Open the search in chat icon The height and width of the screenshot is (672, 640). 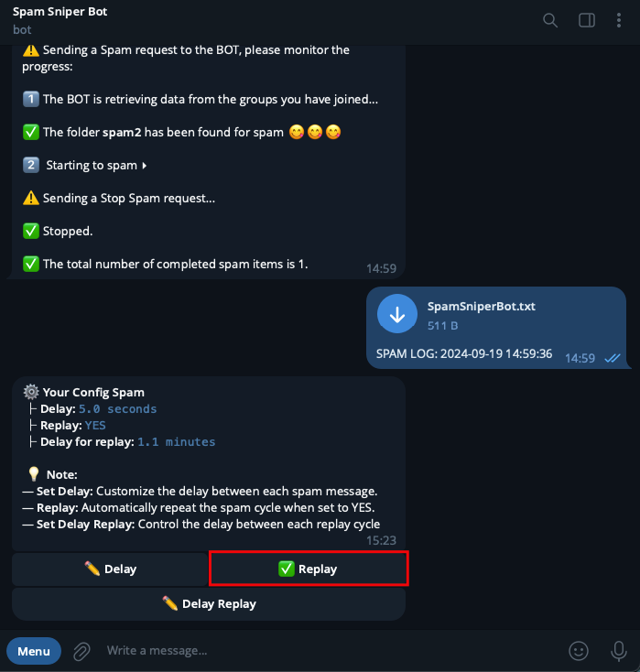(x=550, y=20)
